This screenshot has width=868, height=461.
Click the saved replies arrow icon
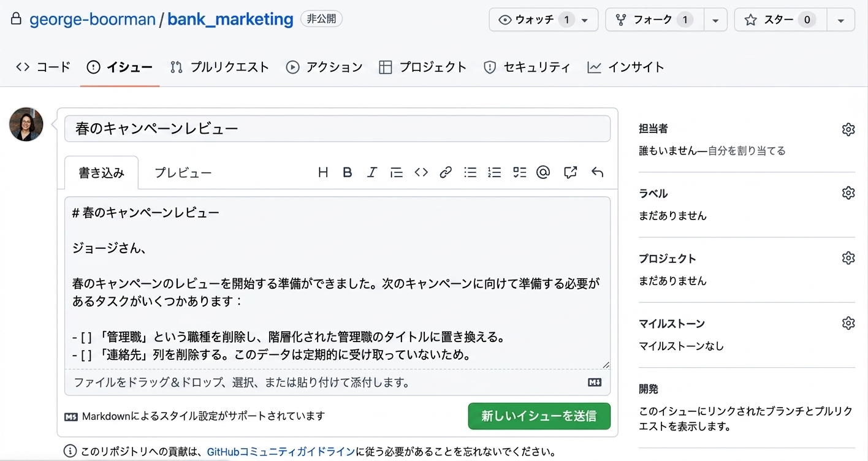tap(598, 172)
